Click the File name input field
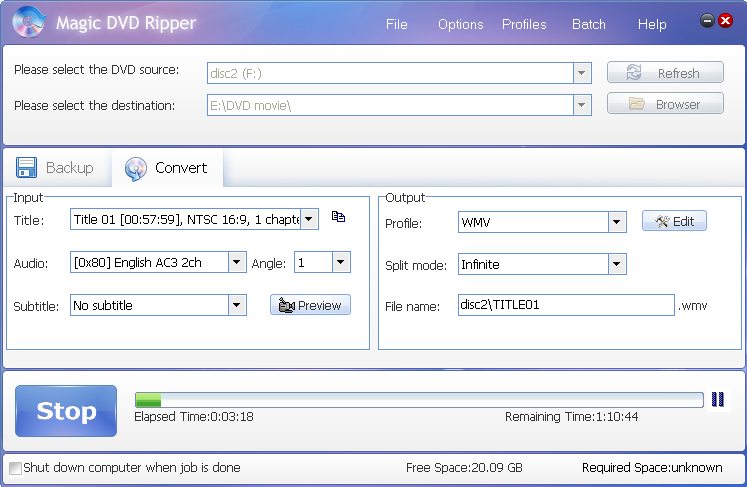 point(566,305)
